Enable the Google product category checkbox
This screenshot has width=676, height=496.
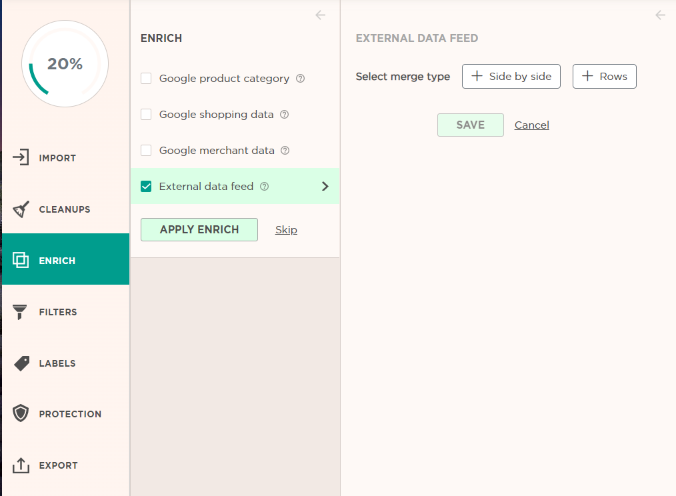click(146, 78)
